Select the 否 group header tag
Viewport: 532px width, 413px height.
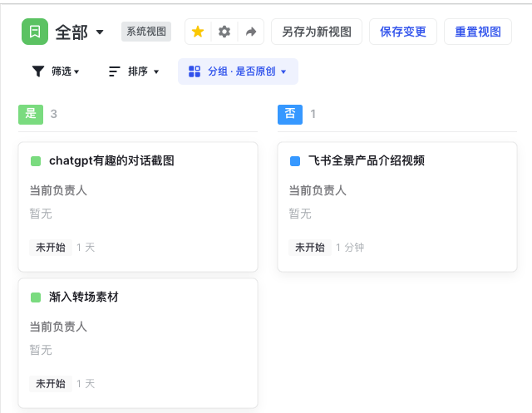click(289, 114)
